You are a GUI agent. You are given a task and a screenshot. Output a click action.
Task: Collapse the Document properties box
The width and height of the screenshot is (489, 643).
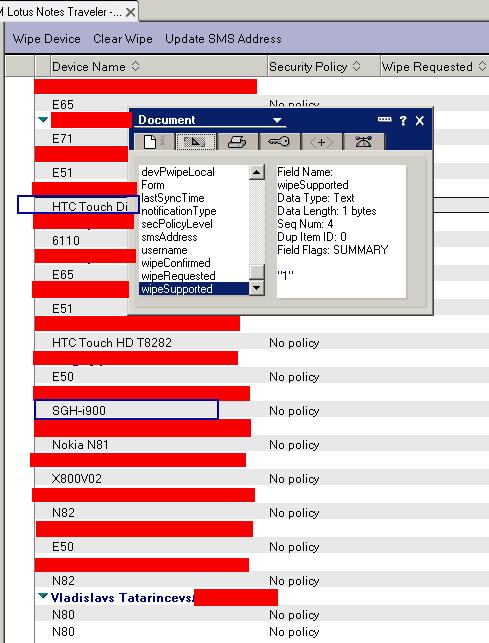(x=384, y=120)
